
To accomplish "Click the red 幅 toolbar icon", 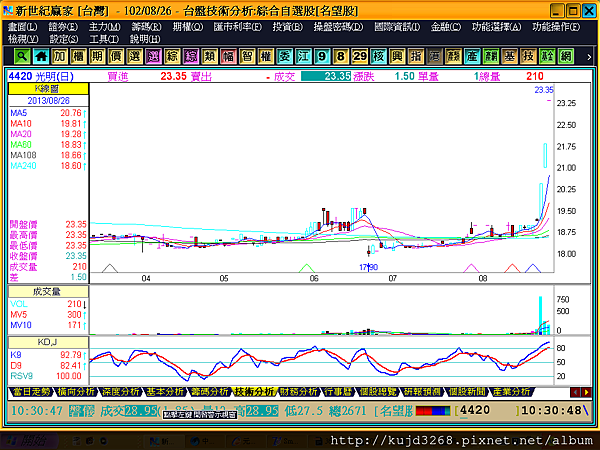I will pyautogui.click(x=228, y=57).
